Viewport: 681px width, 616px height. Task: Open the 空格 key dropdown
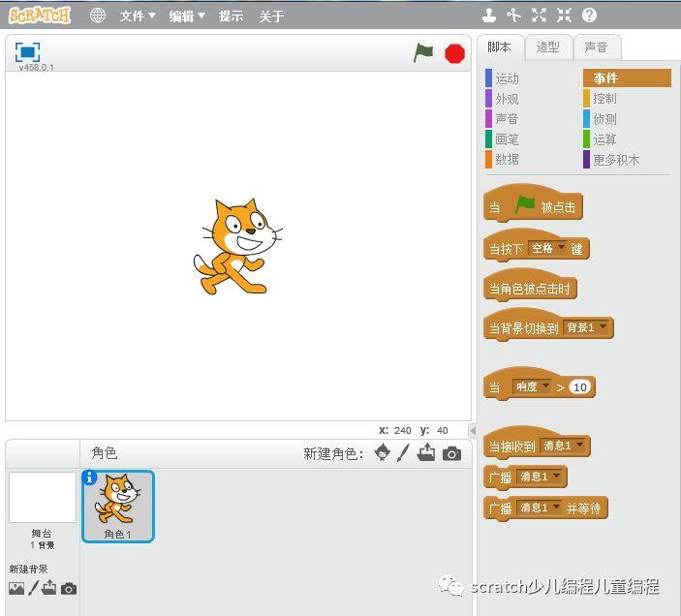[547, 248]
